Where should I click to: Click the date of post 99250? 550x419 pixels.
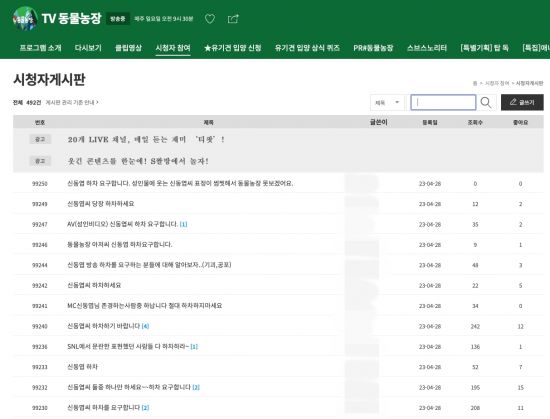430,184
